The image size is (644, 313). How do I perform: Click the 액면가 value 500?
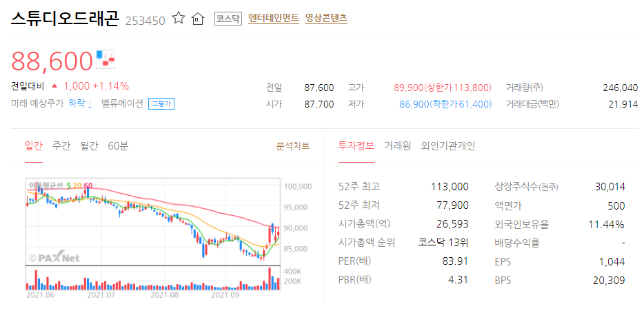(x=617, y=205)
